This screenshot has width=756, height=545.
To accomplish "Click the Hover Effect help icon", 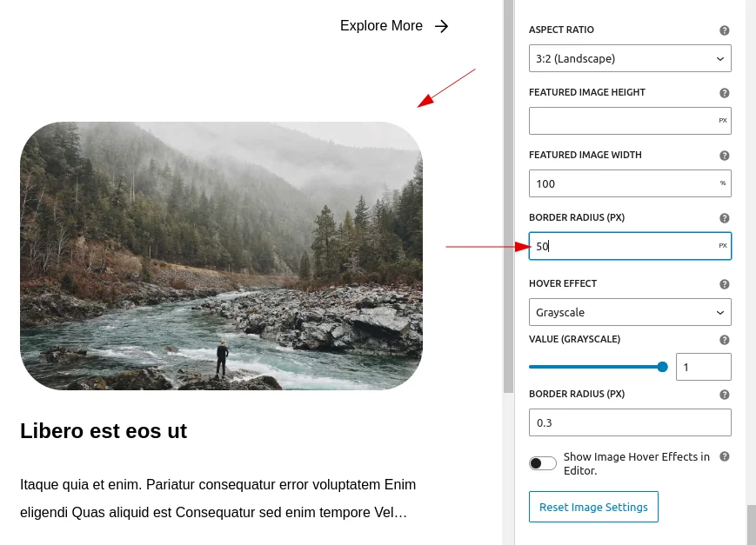I will (x=723, y=283).
